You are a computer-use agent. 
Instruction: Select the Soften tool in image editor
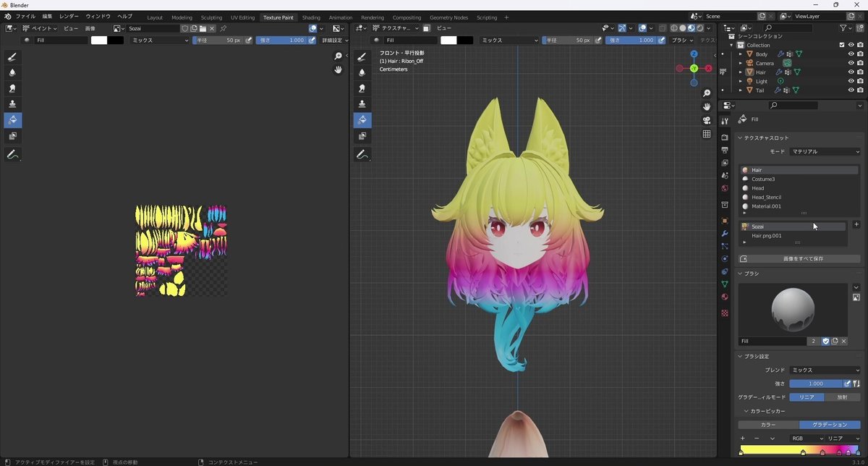(x=12, y=72)
